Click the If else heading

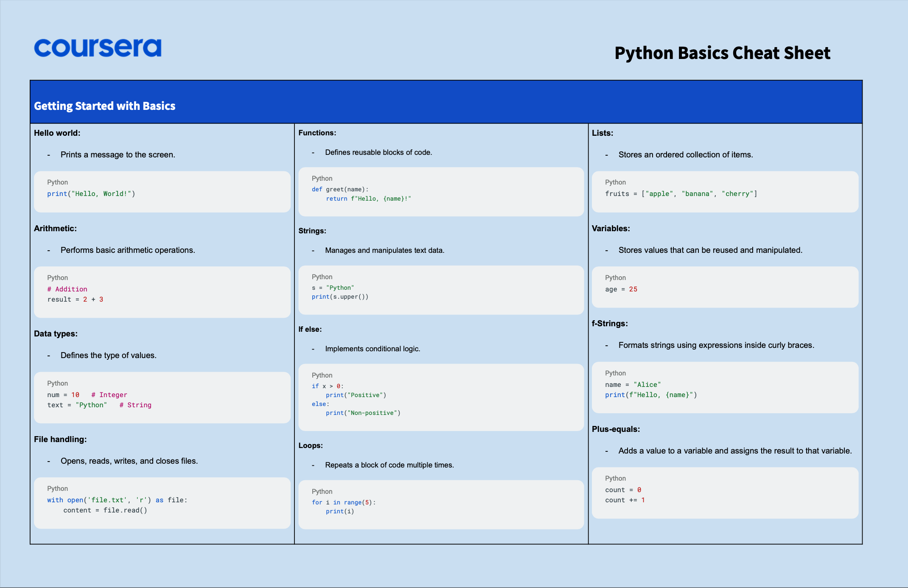point(310,329)
